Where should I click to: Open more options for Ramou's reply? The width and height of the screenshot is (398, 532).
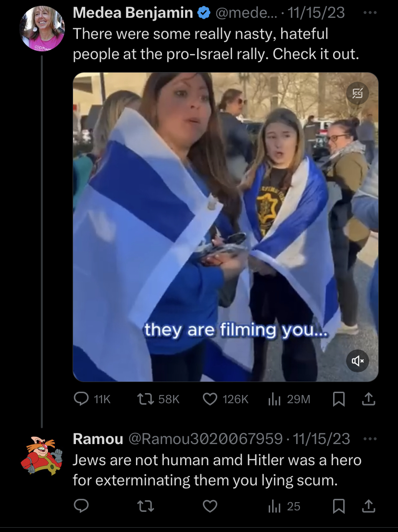coord(370,439)
